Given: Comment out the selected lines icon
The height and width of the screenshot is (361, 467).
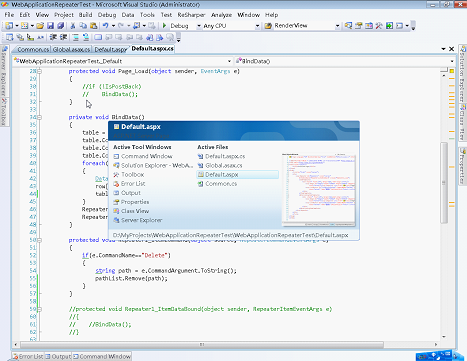Looking at the screenshot, I should (76, 37).
